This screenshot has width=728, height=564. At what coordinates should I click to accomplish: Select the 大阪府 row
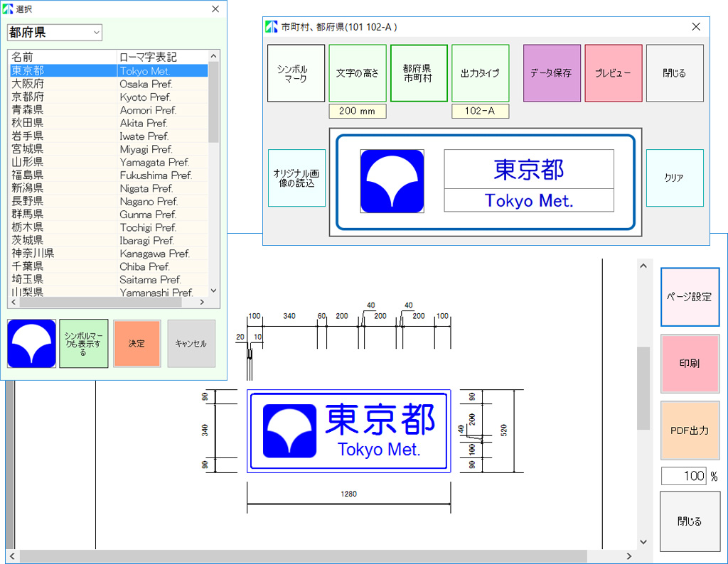coord(109,84)
